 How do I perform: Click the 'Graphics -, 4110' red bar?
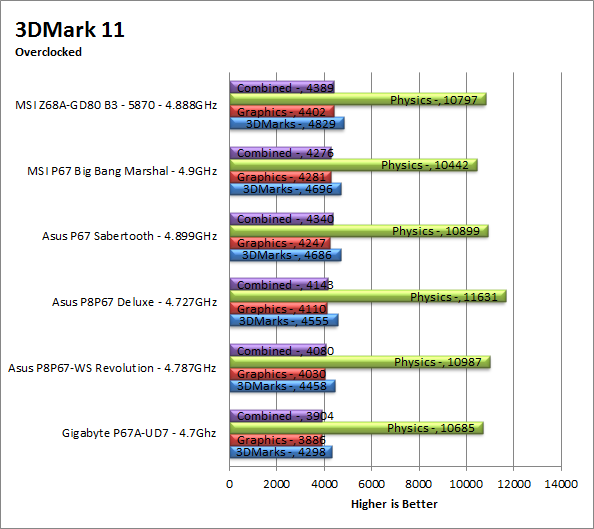point(279,308)
